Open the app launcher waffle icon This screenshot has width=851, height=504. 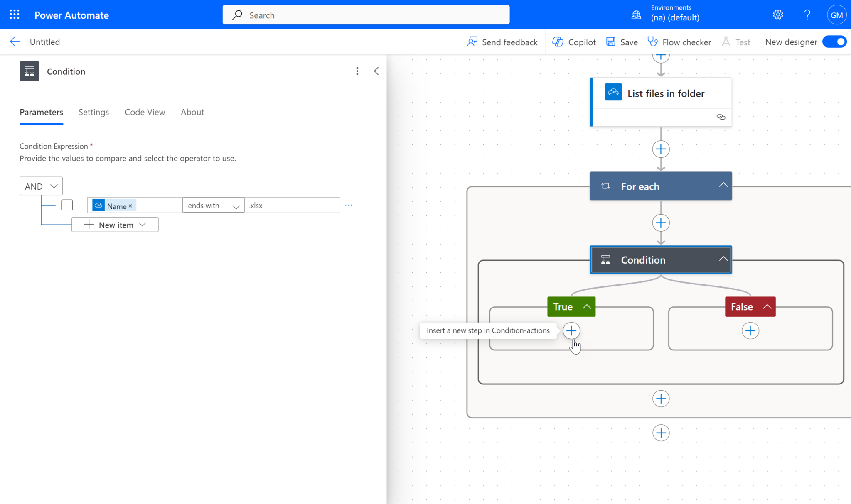point(15,15)
